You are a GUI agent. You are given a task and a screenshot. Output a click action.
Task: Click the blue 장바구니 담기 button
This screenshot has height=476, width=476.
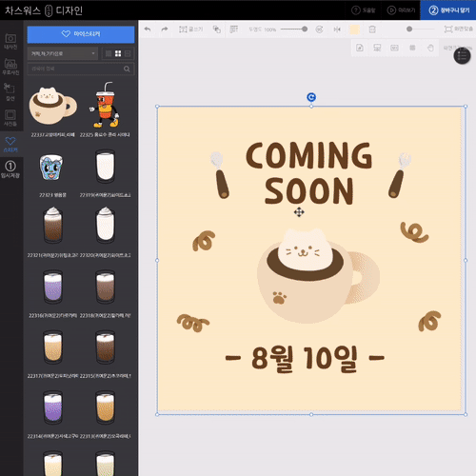pyautogui.click(x=448, y=10)
